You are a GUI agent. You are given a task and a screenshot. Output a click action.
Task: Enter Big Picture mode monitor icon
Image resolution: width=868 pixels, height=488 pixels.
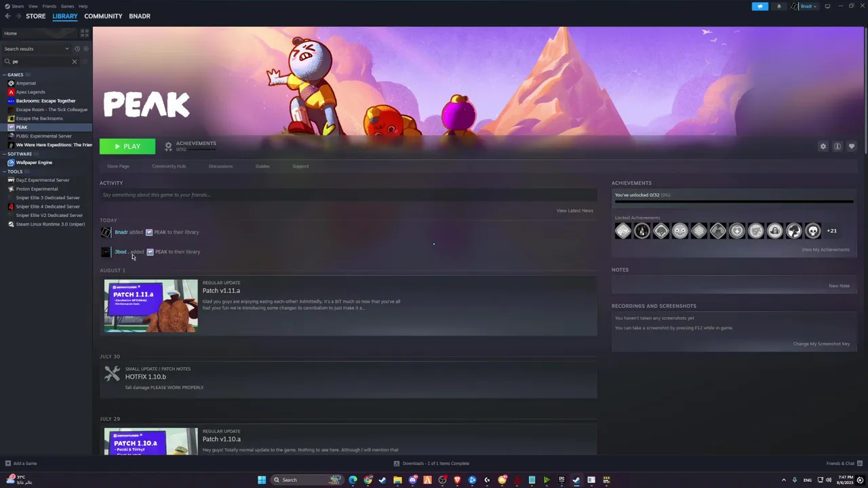tap(827, 6)
